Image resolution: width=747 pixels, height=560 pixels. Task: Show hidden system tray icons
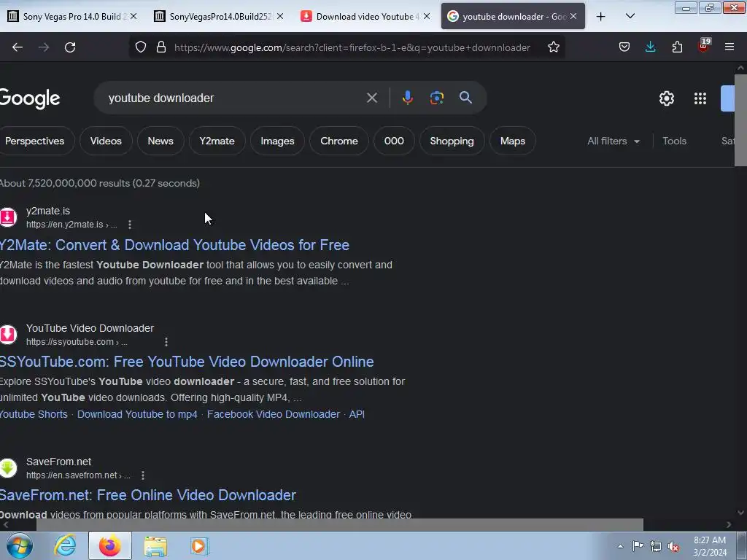[x=620, y=546]
